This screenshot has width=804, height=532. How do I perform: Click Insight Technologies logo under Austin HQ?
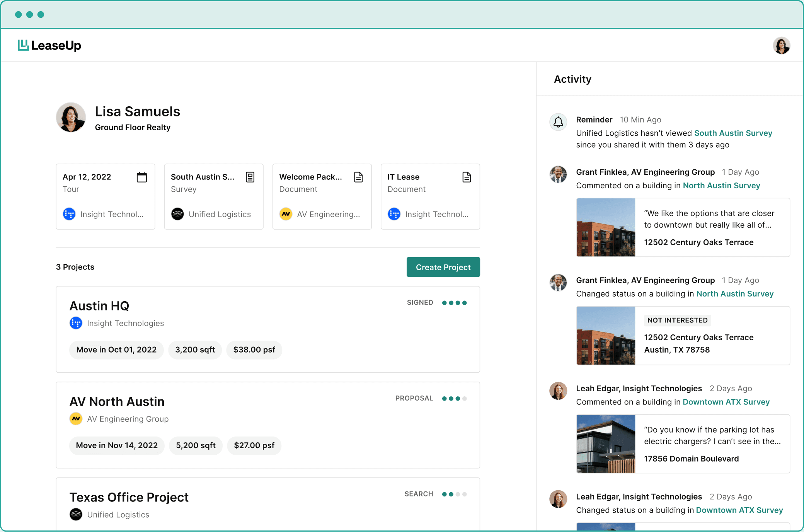point(76,323)
